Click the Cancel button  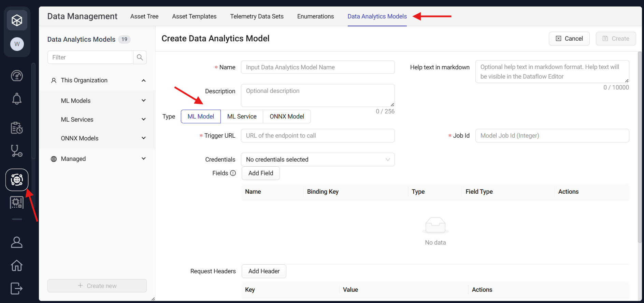click(x=569, y=39)
